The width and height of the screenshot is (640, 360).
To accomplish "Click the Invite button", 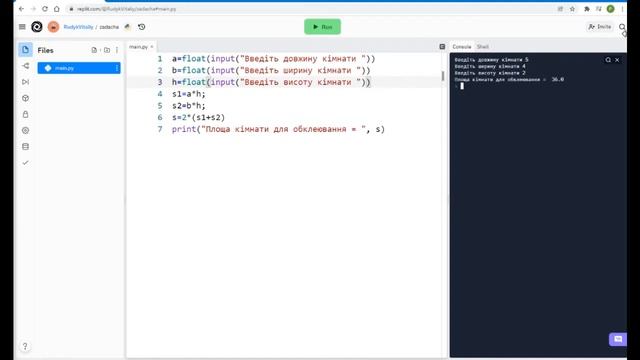I will [x=600, y=27].
